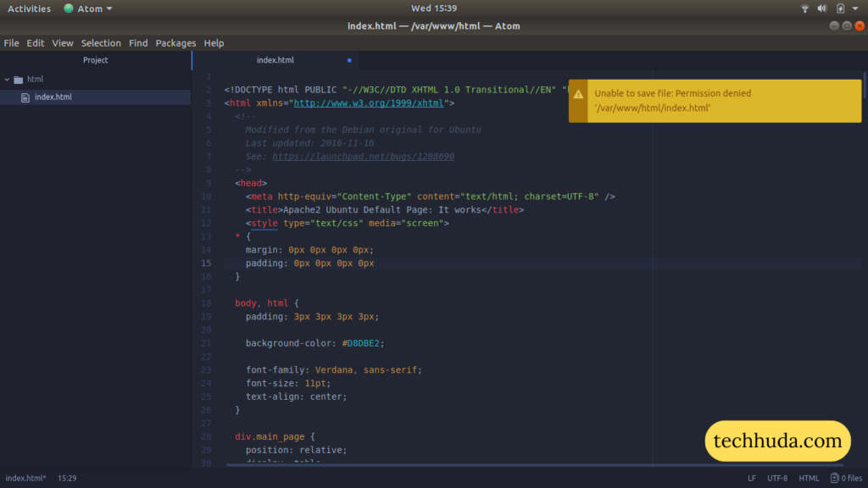Switch to the index.html editor tab

point(275,60)
